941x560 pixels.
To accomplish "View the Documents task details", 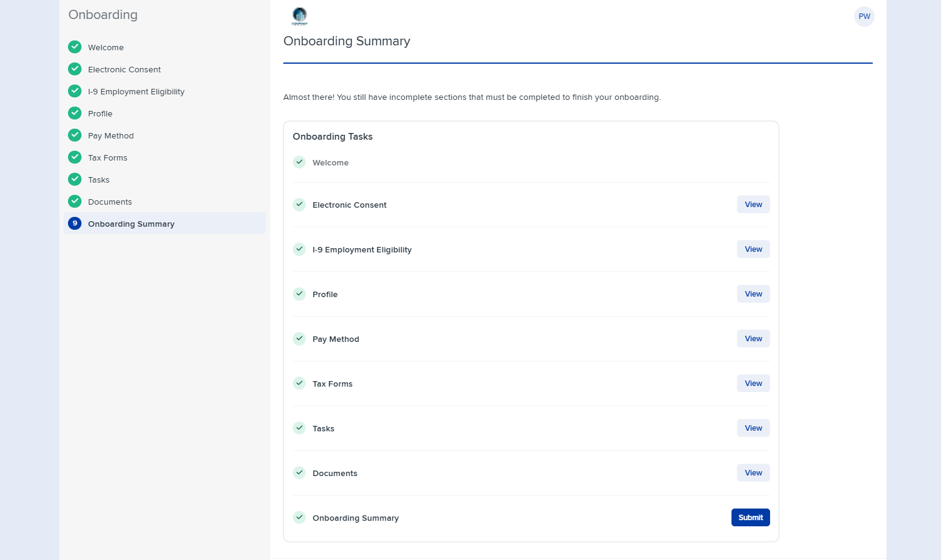I will 753,472.
